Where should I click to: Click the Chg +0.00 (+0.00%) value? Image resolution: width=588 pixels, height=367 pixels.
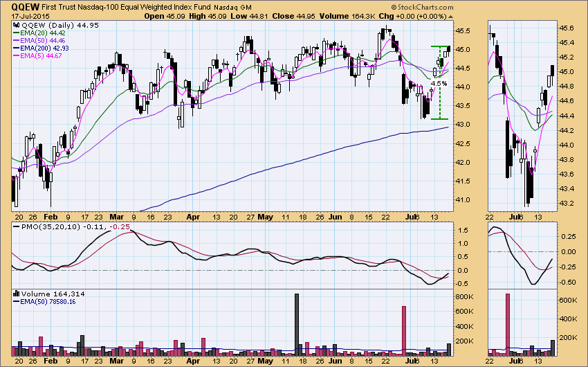[x=413, y=16]
